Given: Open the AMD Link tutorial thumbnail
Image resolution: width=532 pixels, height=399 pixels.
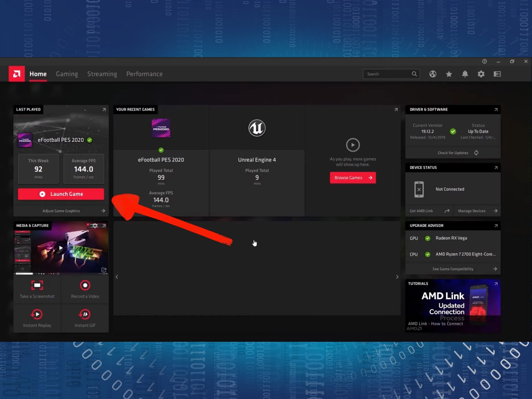Looking at the screenshot, I should point(453,306).
